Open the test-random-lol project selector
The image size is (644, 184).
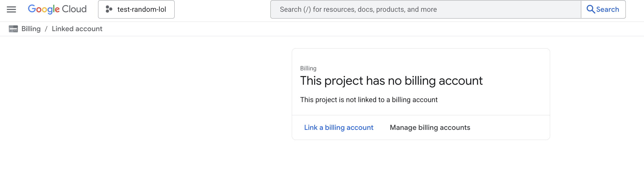136,9
